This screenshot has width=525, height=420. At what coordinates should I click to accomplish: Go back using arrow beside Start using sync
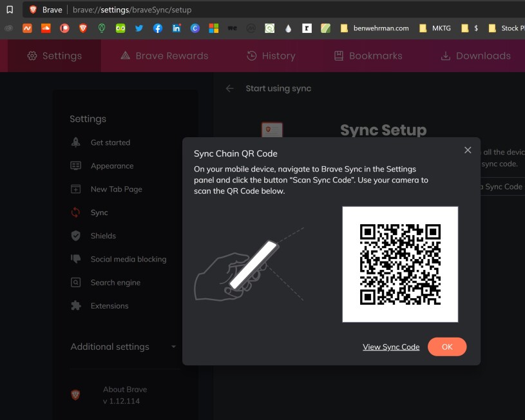click(x=230, y=88)
